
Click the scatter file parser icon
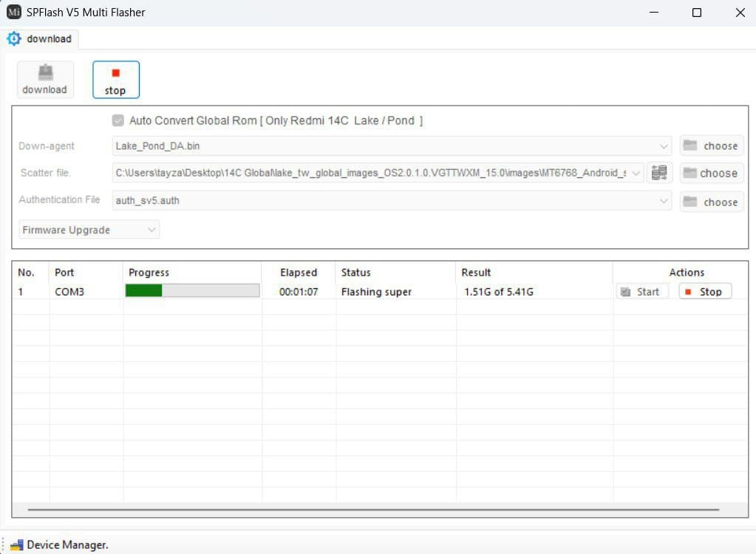(x=659, y=173)
